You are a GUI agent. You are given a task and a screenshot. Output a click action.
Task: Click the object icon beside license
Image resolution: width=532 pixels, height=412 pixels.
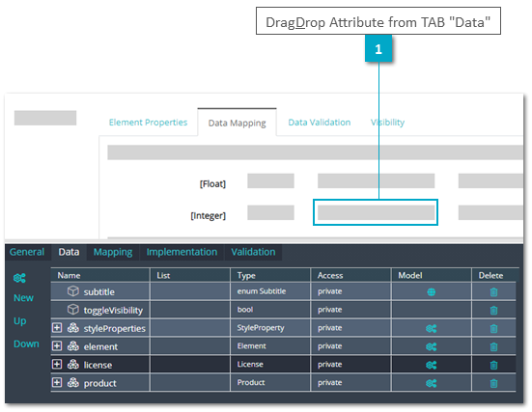point(73,365)
